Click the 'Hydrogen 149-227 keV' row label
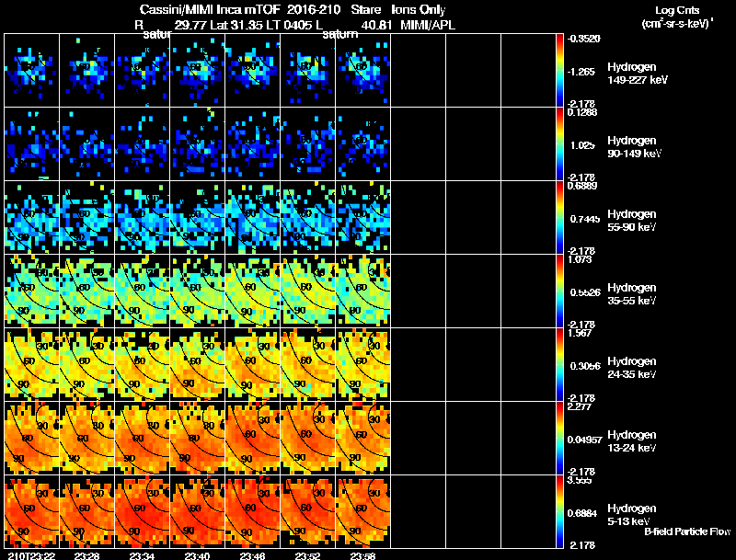Viewport: 736px width, 560px height. point(638,74)
